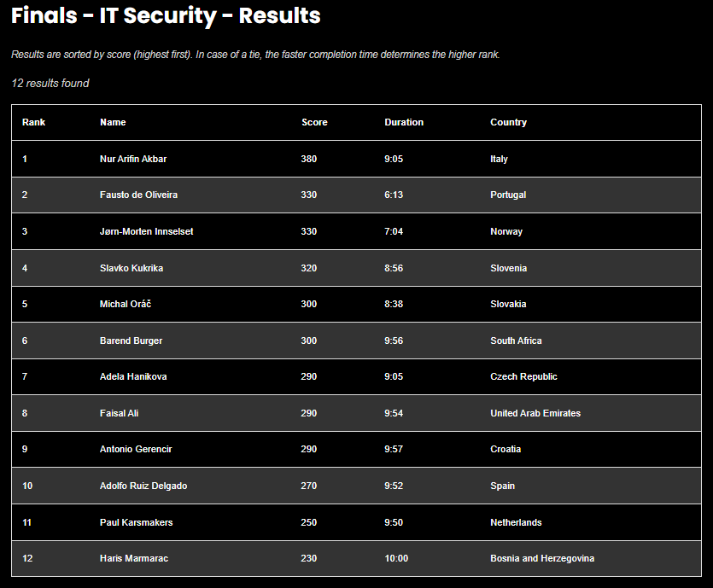Click the Adela Hanikova name cell
713x588 pixels.
pyautogui.click(x=133, y=376)
